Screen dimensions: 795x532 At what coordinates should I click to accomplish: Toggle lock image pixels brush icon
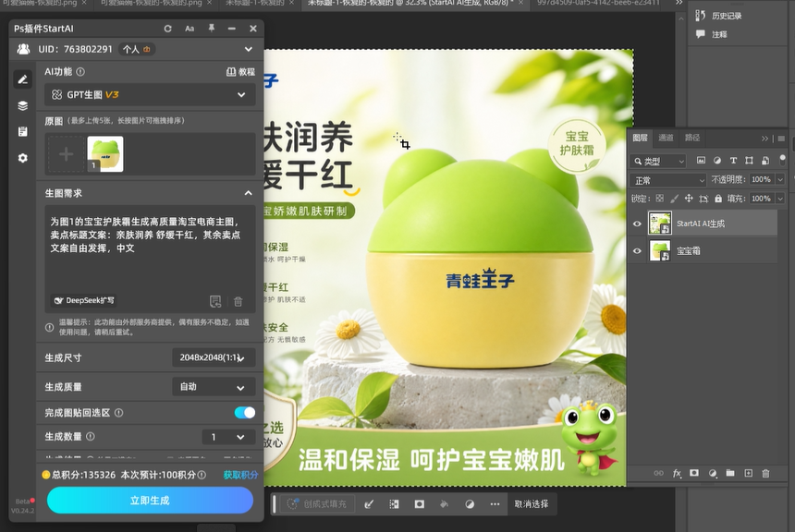[x=674, y=199]
